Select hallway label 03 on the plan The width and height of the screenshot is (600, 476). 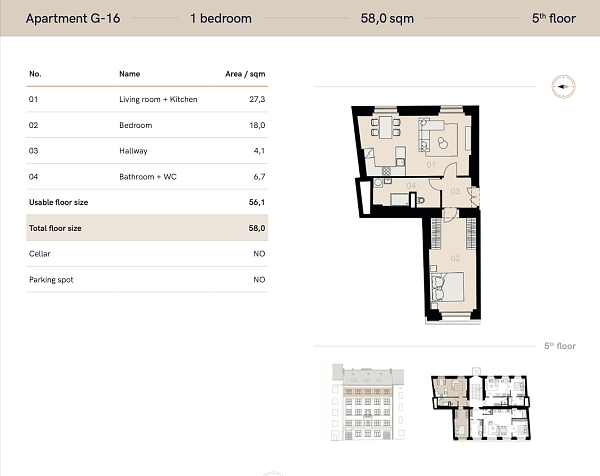coord(454,190)
